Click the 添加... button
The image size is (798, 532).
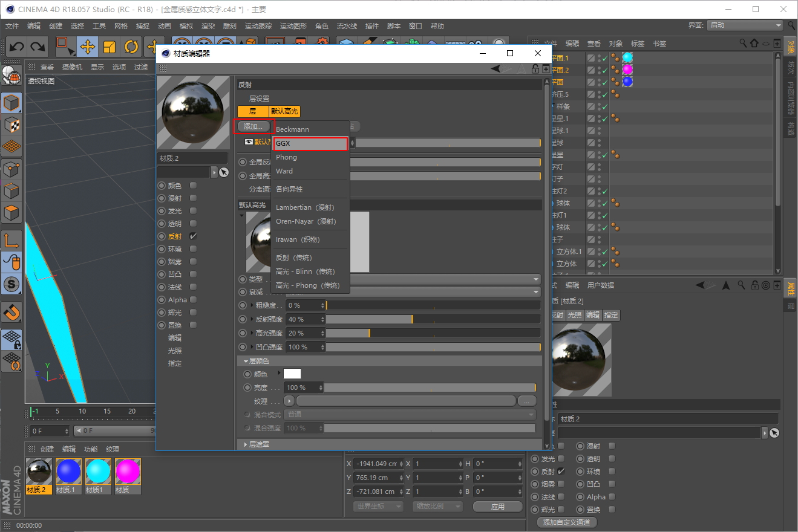click(253, 126)
